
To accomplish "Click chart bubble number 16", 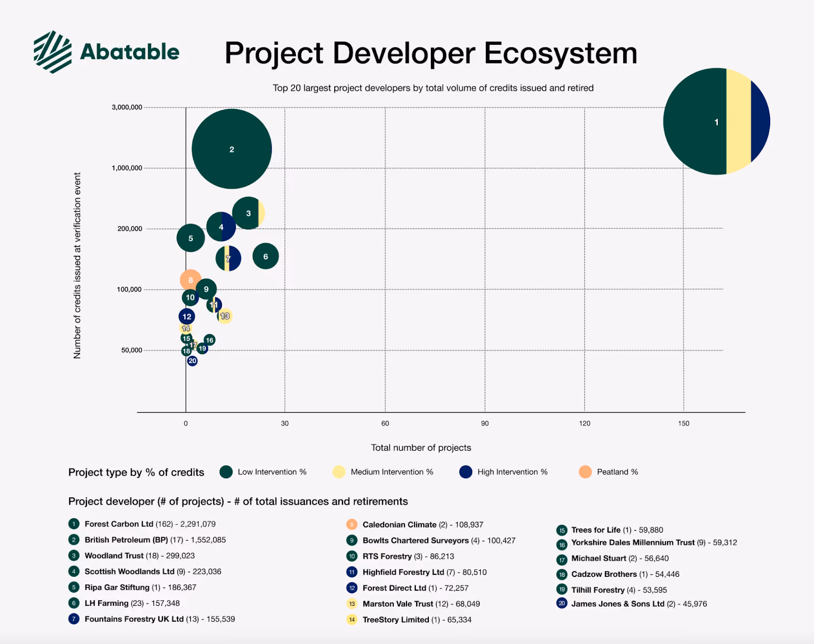I will (x=209, y=340).
